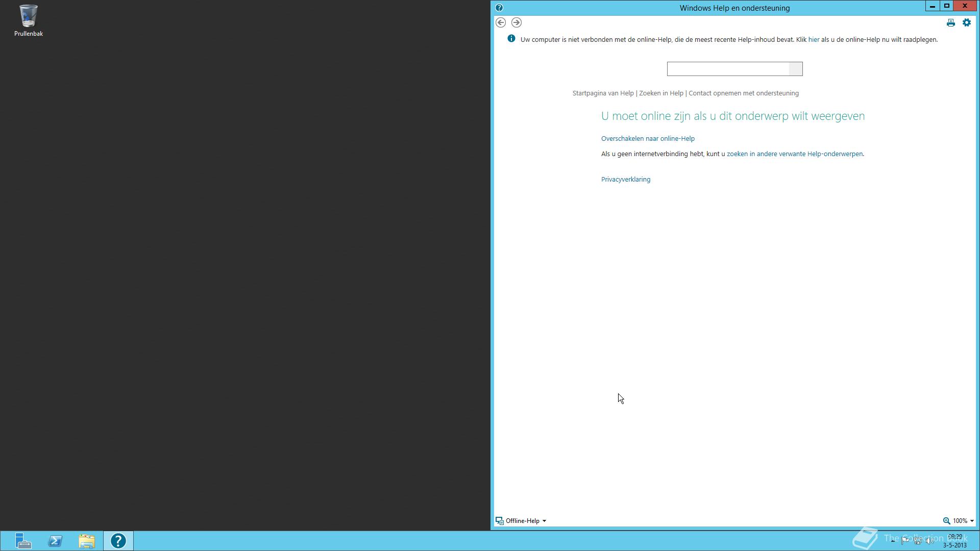Open File Explorer from the taskbar
The height and width of the screenshot is (551, 980).
tap(87, 541)
